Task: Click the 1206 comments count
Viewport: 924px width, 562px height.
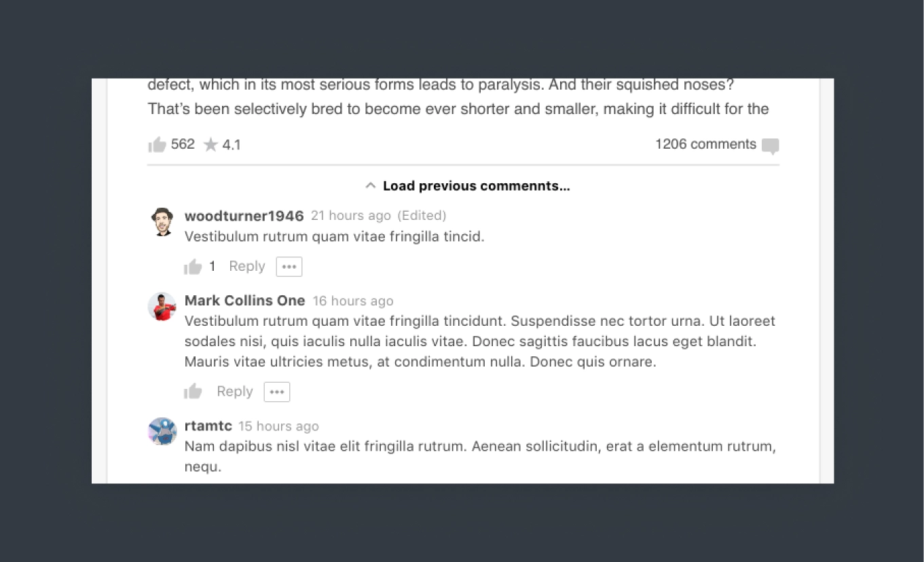Action: point(705,144)
